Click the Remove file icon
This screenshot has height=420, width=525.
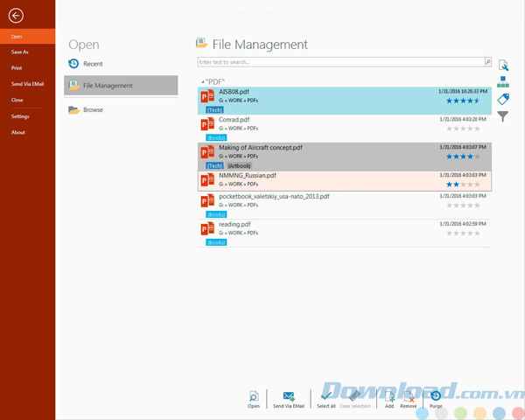pyautogui.click(x=409, y=395)
